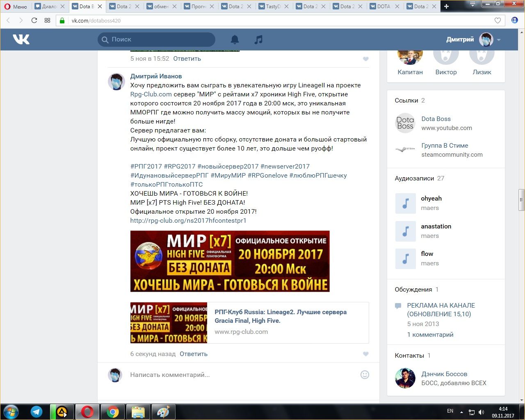
Task: Like the comment posted 6 секунд назад
Action: [366, 354]
